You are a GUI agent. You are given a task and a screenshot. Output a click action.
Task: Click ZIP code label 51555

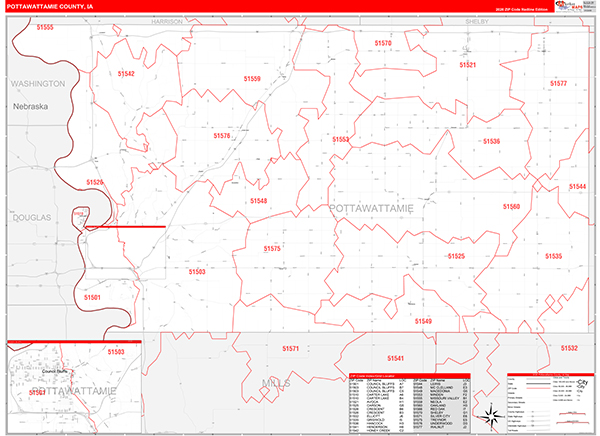coord(45,27)
